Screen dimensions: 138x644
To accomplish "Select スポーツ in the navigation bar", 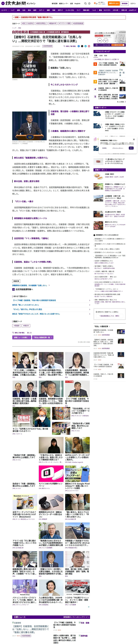I will (42, 10).
